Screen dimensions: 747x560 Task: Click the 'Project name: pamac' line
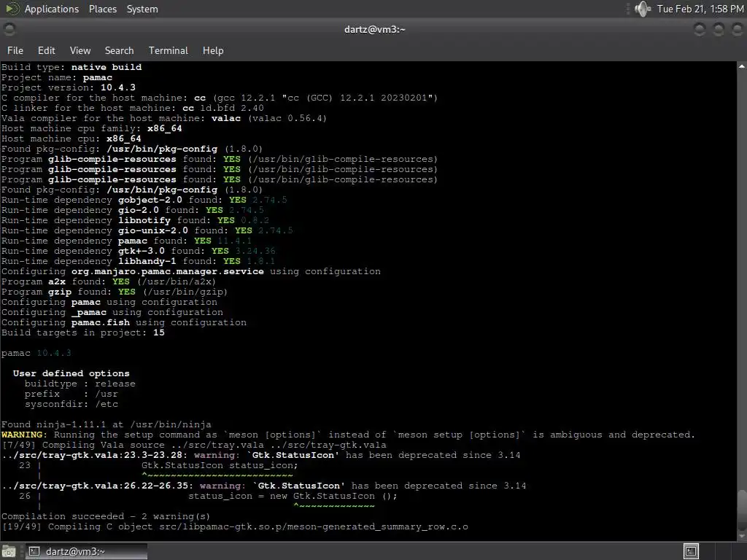[57, 77]
